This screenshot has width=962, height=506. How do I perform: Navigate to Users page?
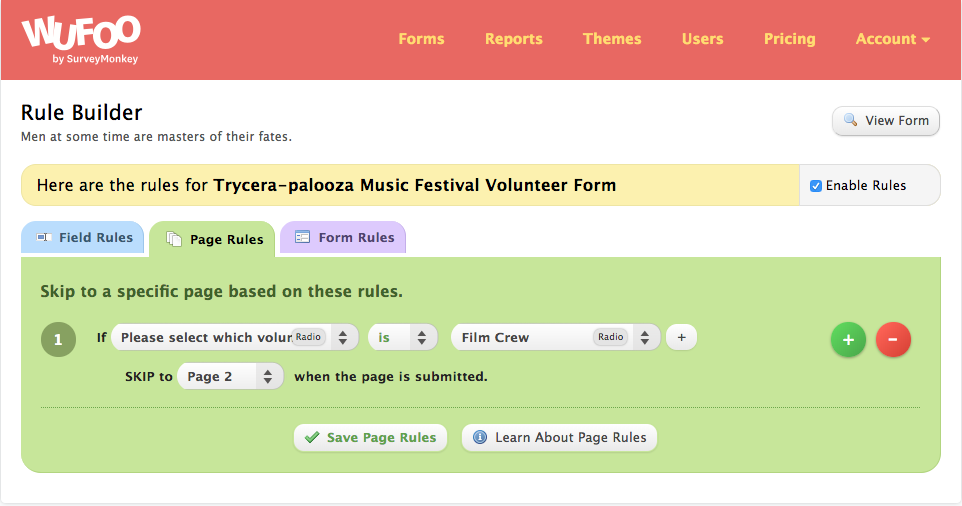click(x=702, y=39)
